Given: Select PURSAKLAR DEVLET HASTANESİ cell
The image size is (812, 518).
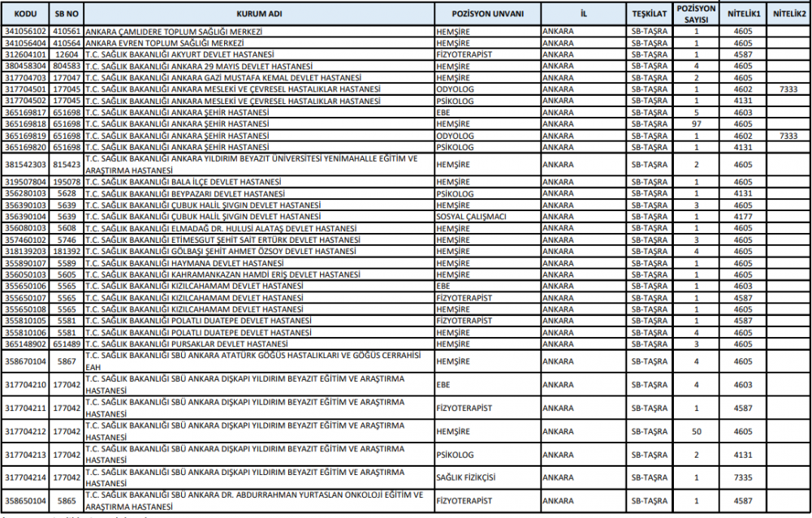Looking at the screenshot, I should tap(259, 344).
